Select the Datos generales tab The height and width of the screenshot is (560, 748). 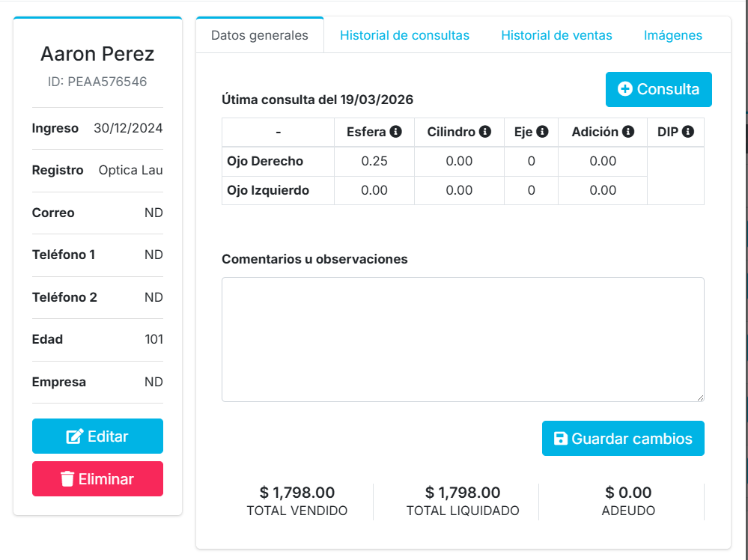pyautogui.click(x=260, y=35)
